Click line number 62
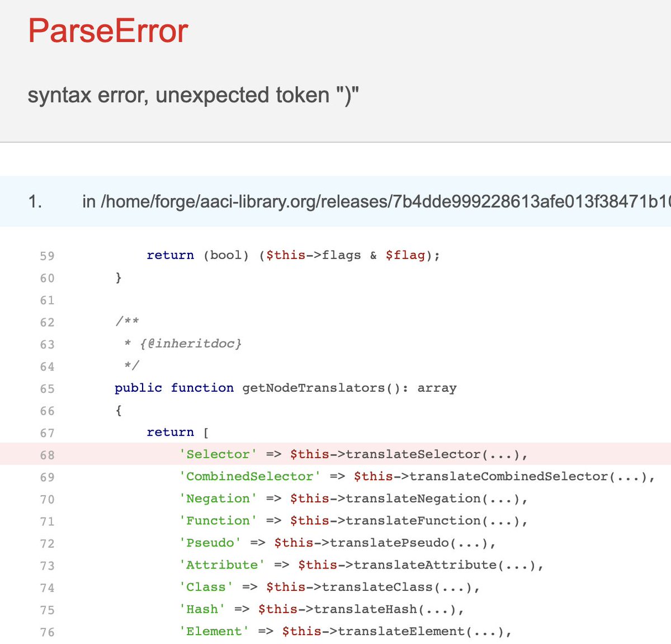Image resolution: width=671 pixels, height=644 pixels. (47, 322)
